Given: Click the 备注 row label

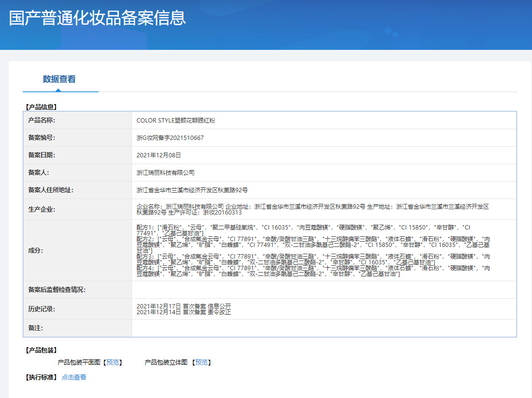Looking at the screenshot, I should (35, 328).
